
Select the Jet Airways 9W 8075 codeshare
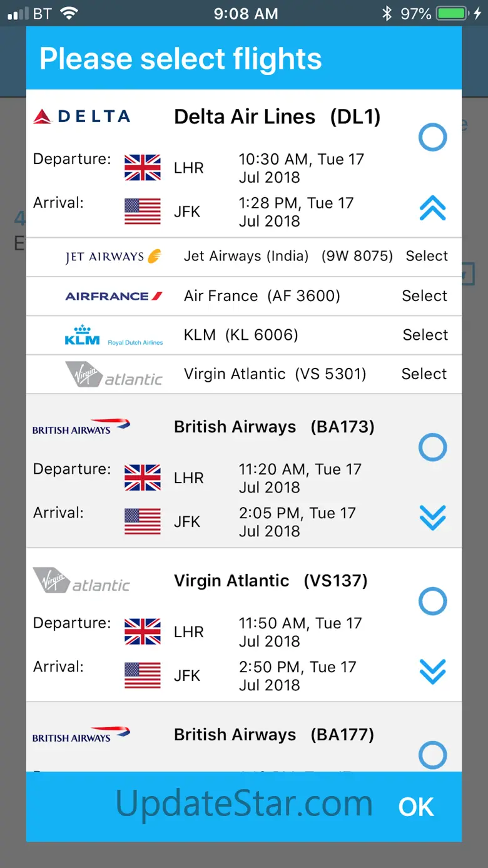point(427,256)
